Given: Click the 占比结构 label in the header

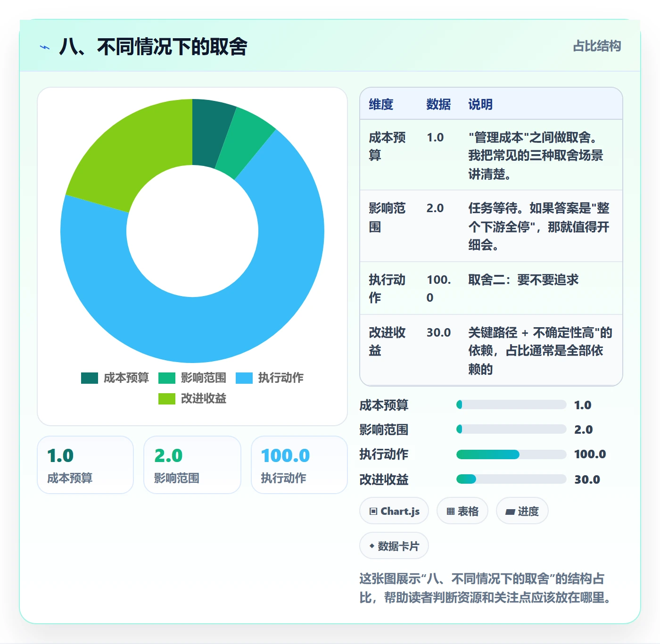Looking at the screenshot, I should tap(597, 46).
